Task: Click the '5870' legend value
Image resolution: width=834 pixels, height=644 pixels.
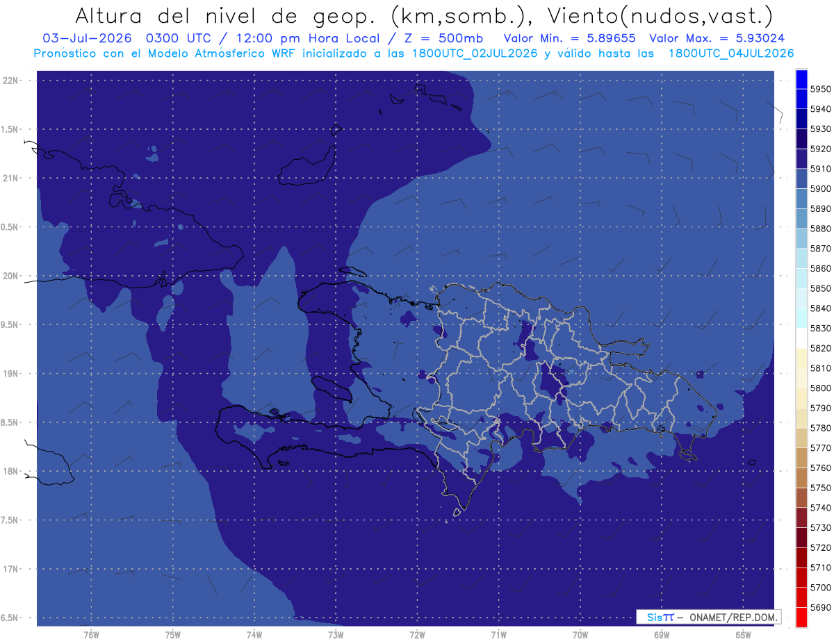Action: (821, 248)
